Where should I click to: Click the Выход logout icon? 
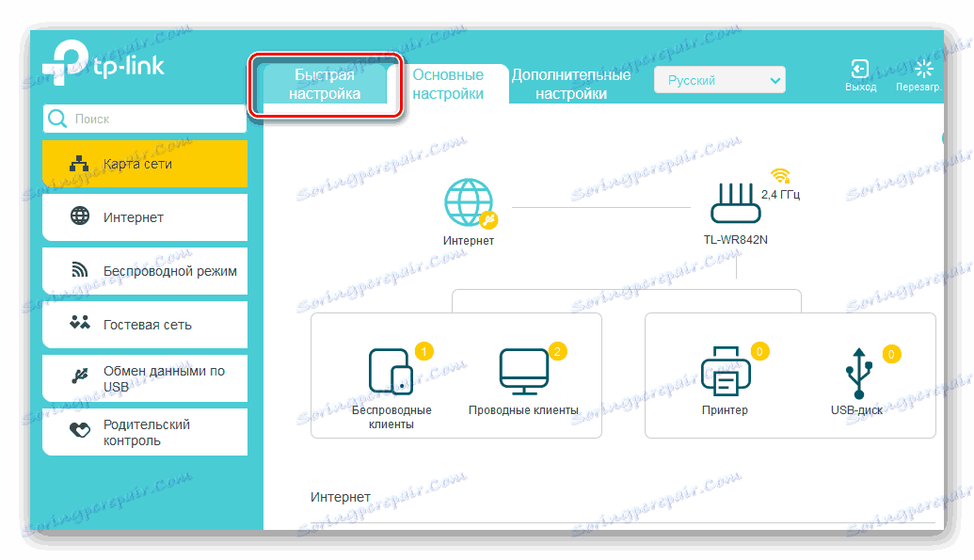(860, 69)
